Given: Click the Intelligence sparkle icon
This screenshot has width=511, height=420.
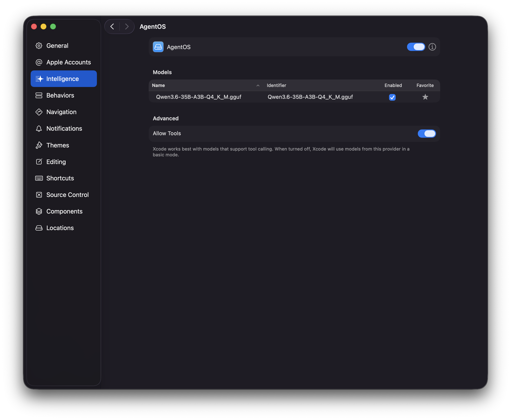Looking at the screenshot, I should coord(39,79).
